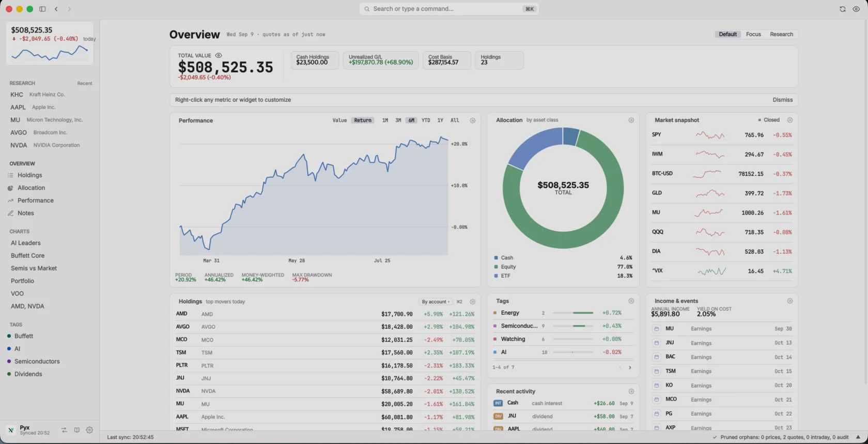
Task: Go back with the left chevron
Action: (x=56, y=9)
